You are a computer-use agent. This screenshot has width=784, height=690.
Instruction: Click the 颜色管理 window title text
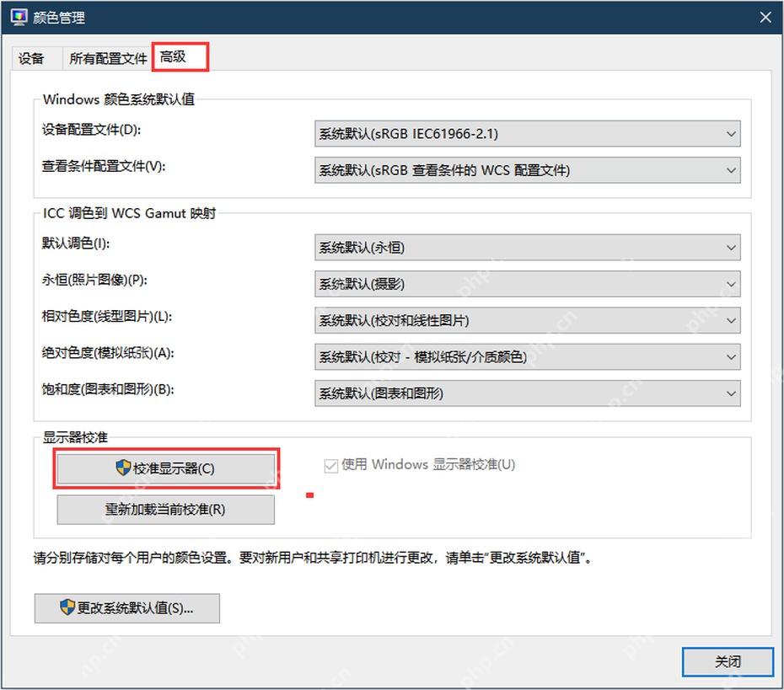click(59, 18)
